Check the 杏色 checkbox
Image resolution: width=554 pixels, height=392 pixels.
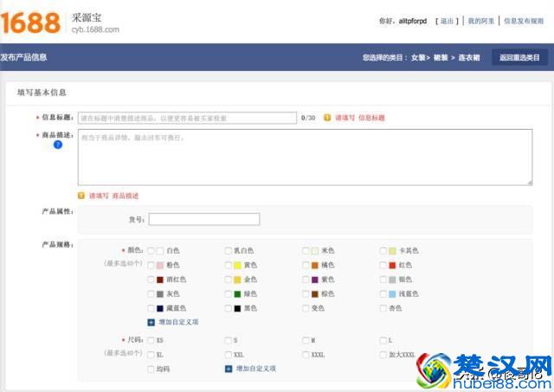tap(383, 308)
